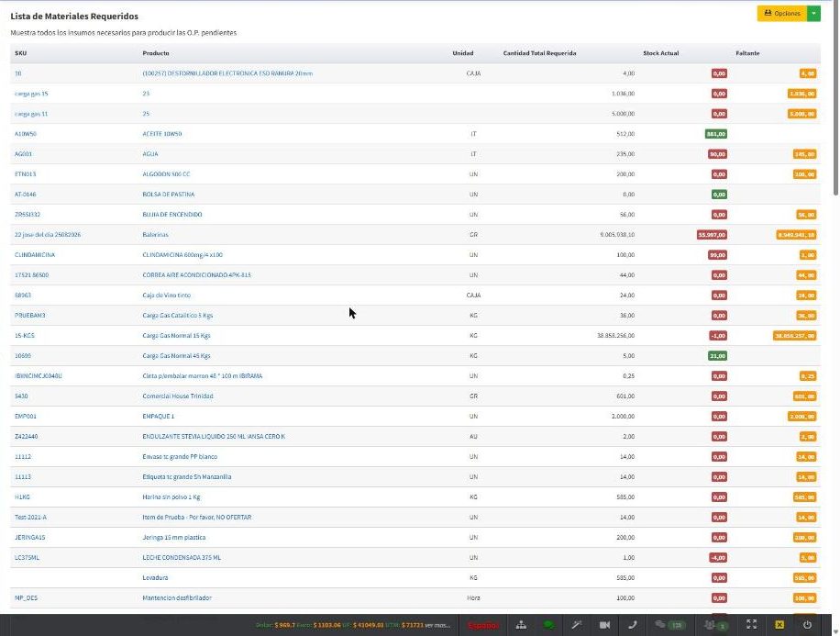Open conversations icon with 125 badge
Screen dimensions: 840x636
tap(670, 625)
